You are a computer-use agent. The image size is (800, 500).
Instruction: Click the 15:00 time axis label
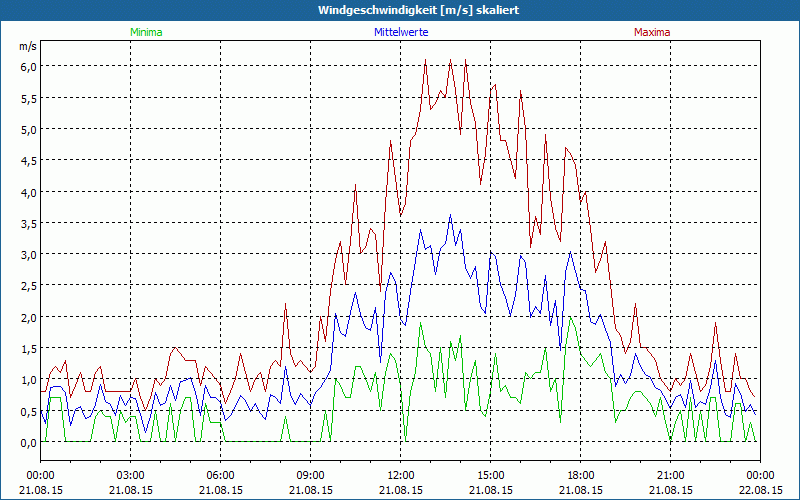491,475
